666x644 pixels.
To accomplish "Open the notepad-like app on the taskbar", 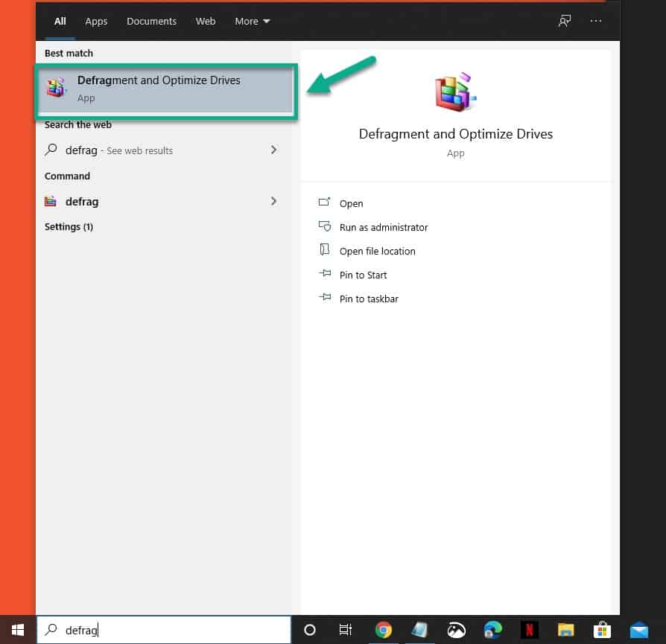I will [419, 630].
